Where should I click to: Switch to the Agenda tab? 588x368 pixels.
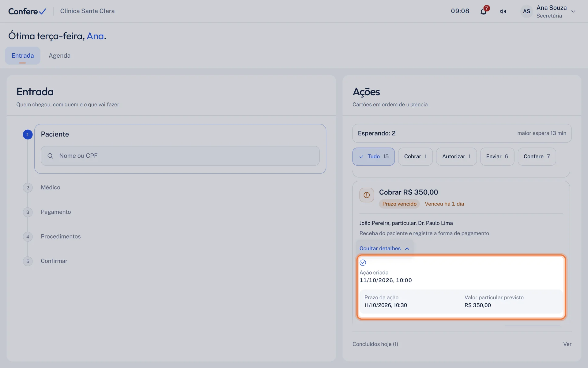click(59, 56)
